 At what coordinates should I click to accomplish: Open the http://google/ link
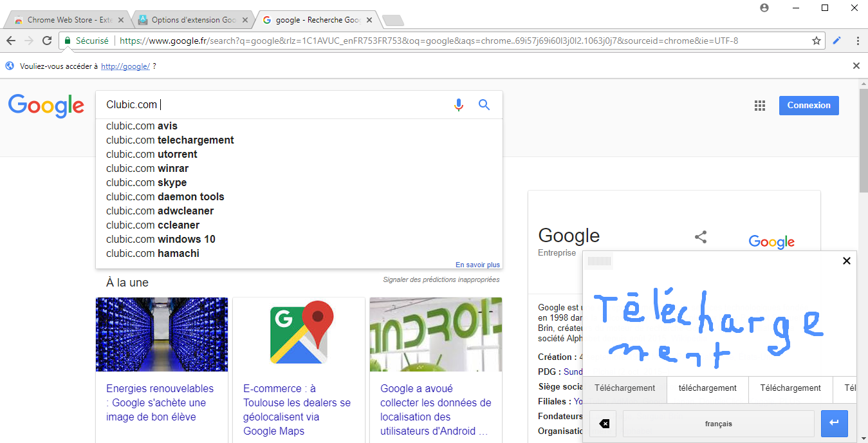click(125, 66)
